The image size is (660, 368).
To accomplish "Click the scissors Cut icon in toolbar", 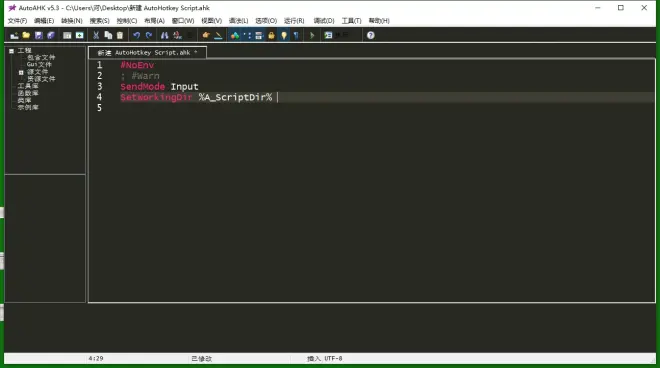I will point(96,35).
